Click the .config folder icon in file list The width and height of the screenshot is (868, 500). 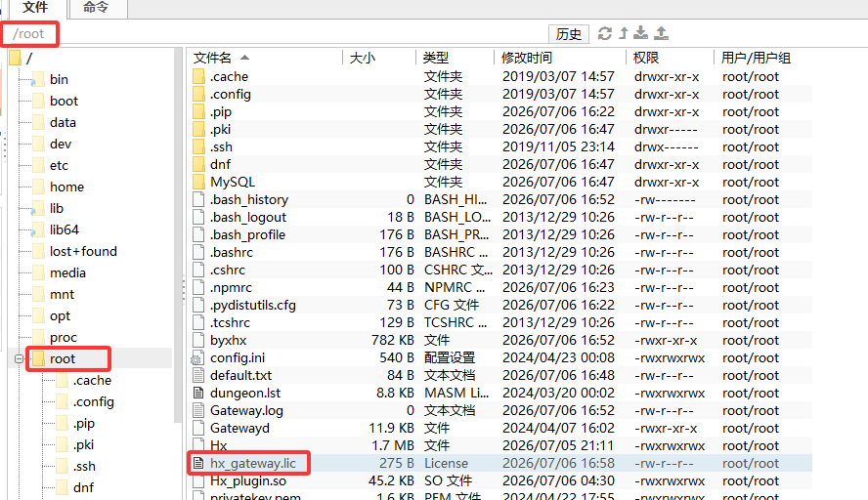pos(198,94)
